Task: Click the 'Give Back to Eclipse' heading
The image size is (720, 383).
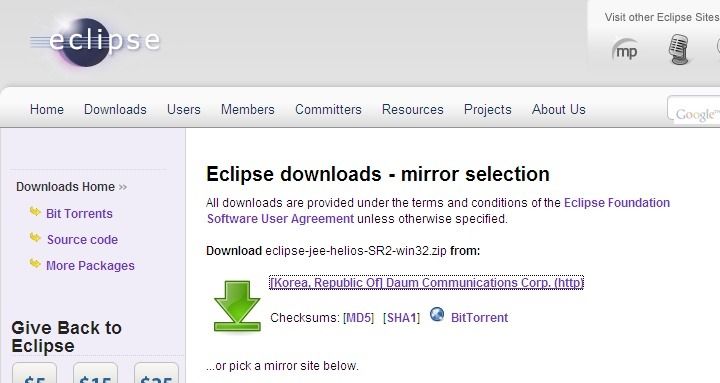Action: (x=67, y=337)
